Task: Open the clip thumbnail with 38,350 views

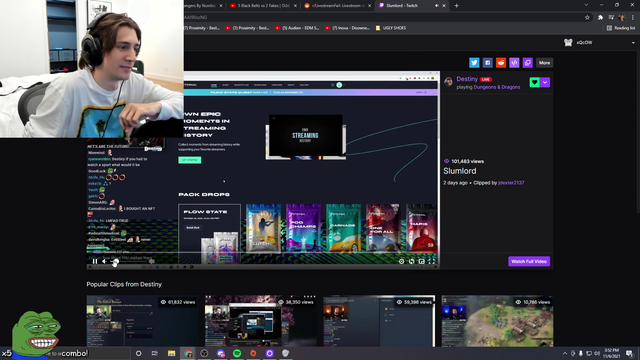Action: 260,321
